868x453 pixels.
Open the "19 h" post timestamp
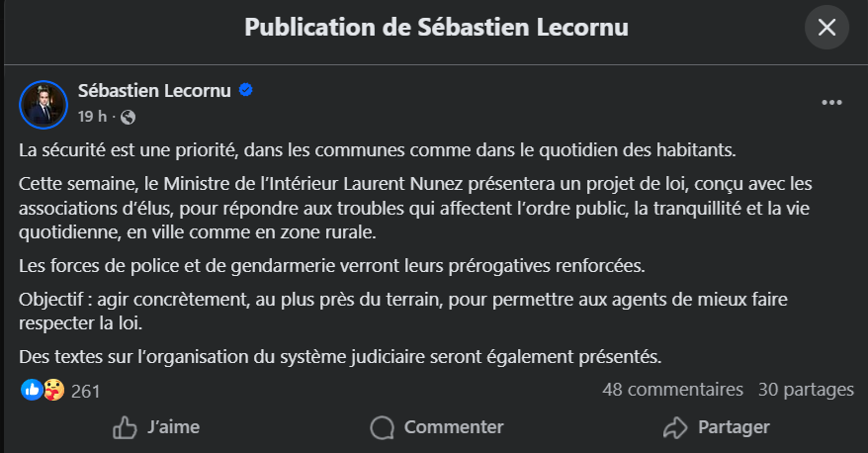(x=92, y=117)
